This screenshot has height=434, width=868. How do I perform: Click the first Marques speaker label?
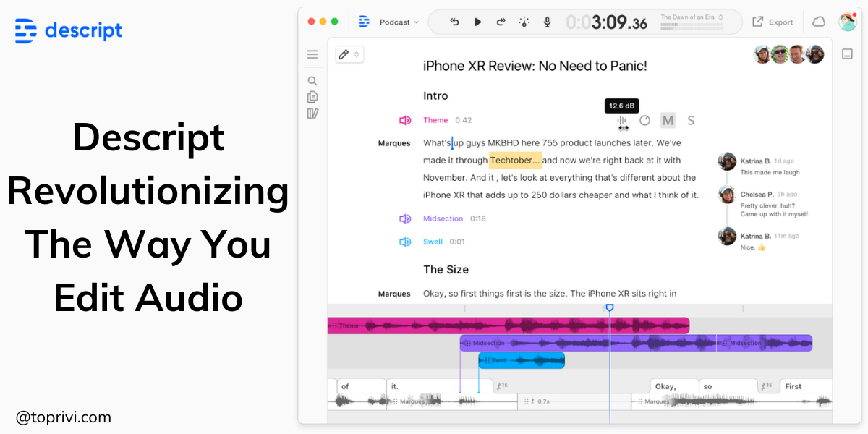tap(394, 143)
